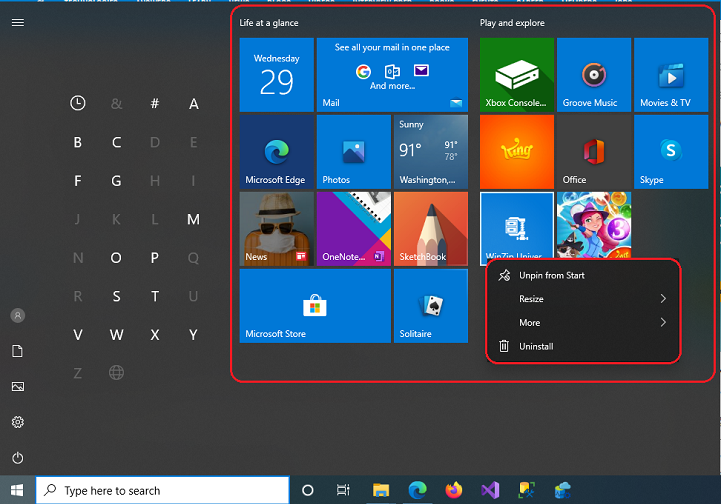Jump to apps starting with A
Viewport: 721px width, 504px height.
[194, 103]
